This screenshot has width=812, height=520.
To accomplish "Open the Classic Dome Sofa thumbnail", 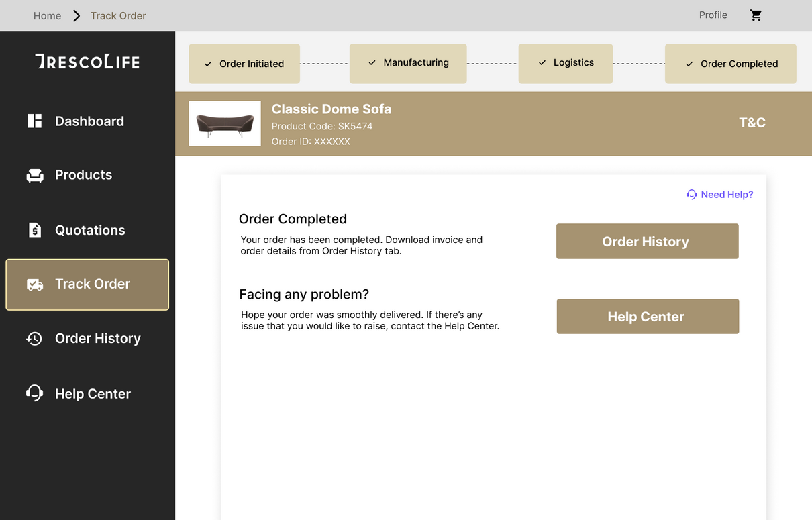I will (225, 123).
